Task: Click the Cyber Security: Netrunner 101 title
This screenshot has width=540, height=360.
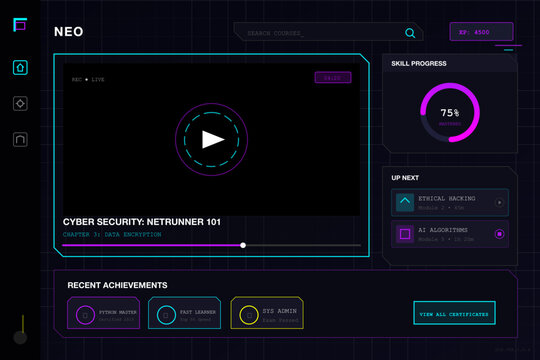Action: 142,222
